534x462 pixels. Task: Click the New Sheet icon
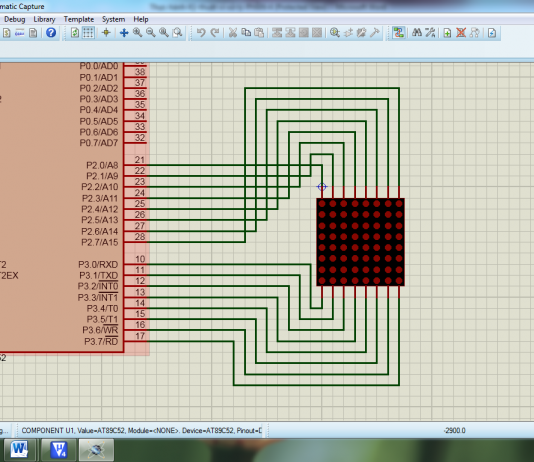click(447, 33)
